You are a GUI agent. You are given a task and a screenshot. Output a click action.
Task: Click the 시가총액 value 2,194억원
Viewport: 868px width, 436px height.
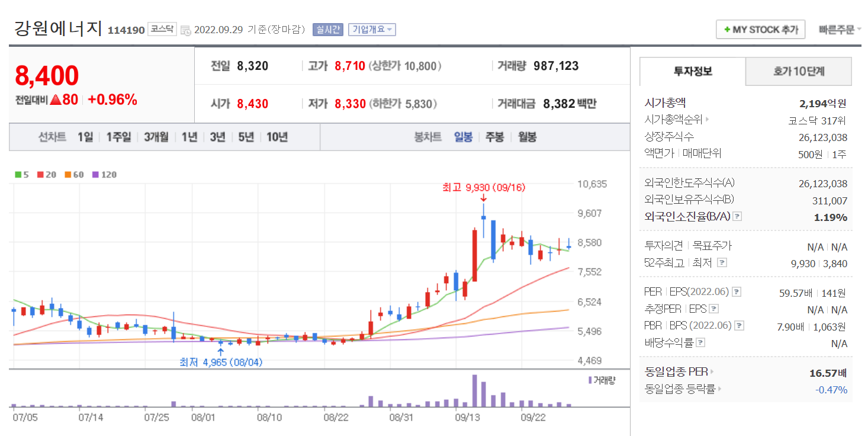click(x=823, y=103)
